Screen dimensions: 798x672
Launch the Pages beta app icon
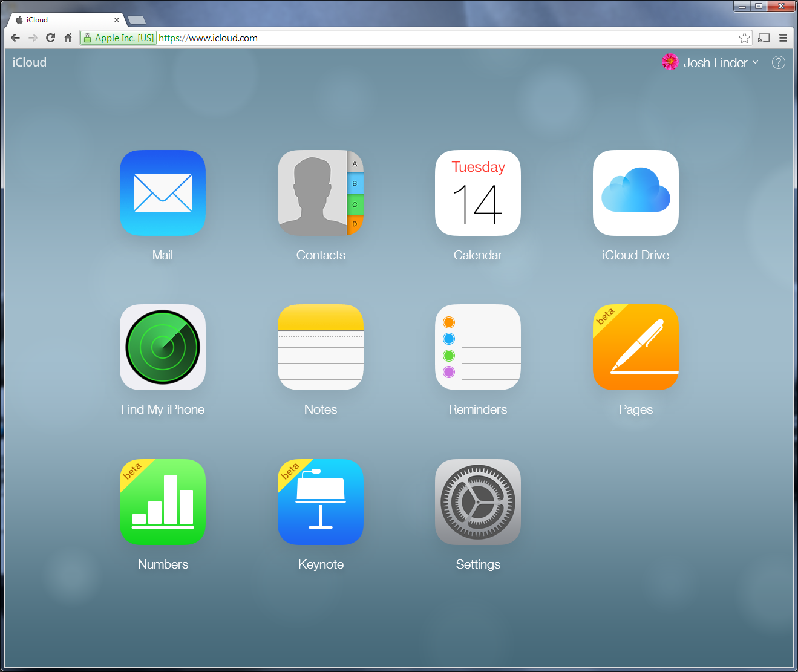(x=636, y=347)
